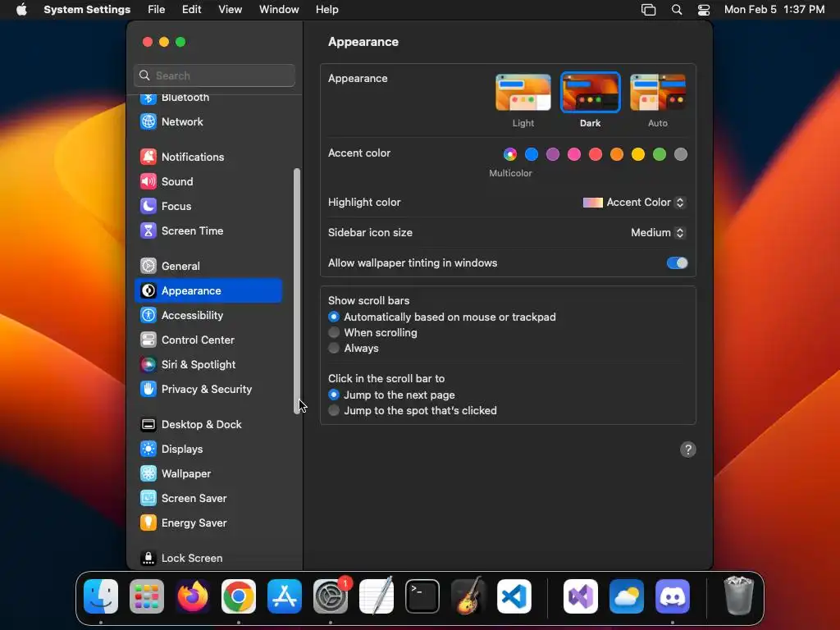Open Notifications settings in sidebar
This screenshot has height=630, width=840.
pyautogui.click(x=208, y=157)
